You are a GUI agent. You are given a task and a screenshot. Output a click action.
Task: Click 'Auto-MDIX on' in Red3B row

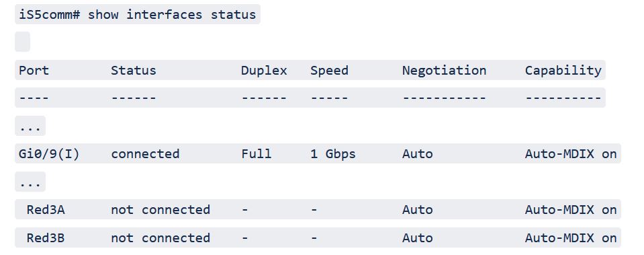pyautogui.click(x=571, y=238)
